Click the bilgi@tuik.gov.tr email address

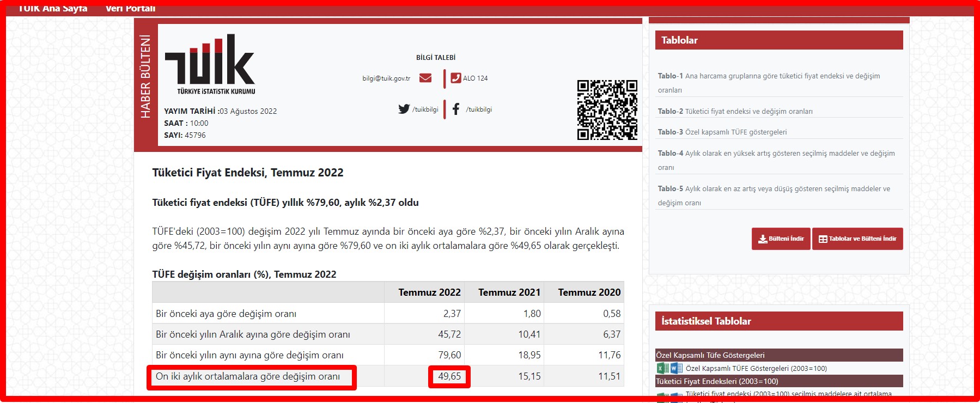[386, 78]
